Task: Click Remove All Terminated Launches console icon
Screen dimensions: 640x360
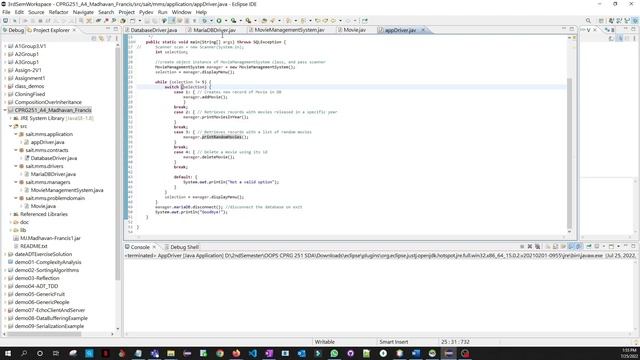Action: pos(538,247)
